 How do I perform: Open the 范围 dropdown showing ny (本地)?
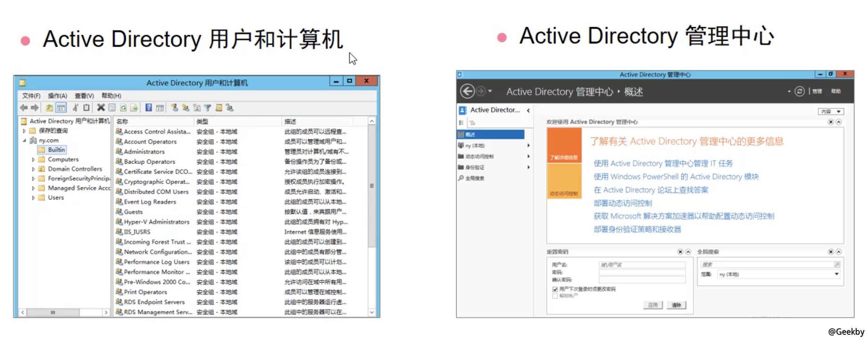pos(836,274)
